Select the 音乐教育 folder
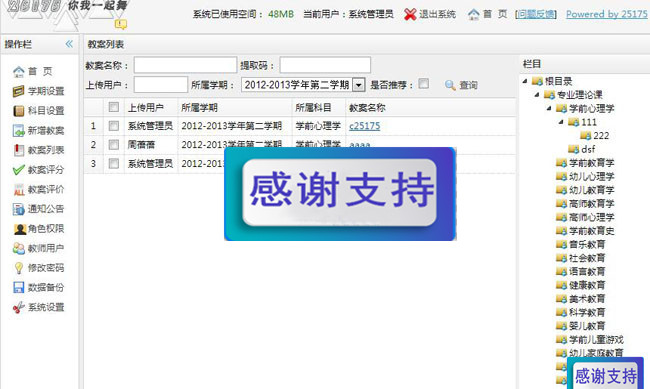The height and width of the screenshot is (389, 650). 580,244
